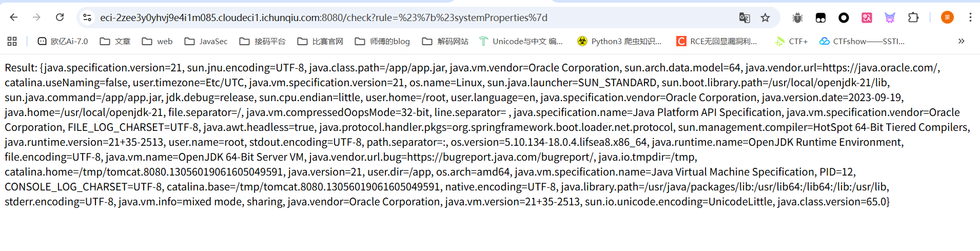980x251 pixels.
Task: Reload the current page
Action: (x=60, y=17)
